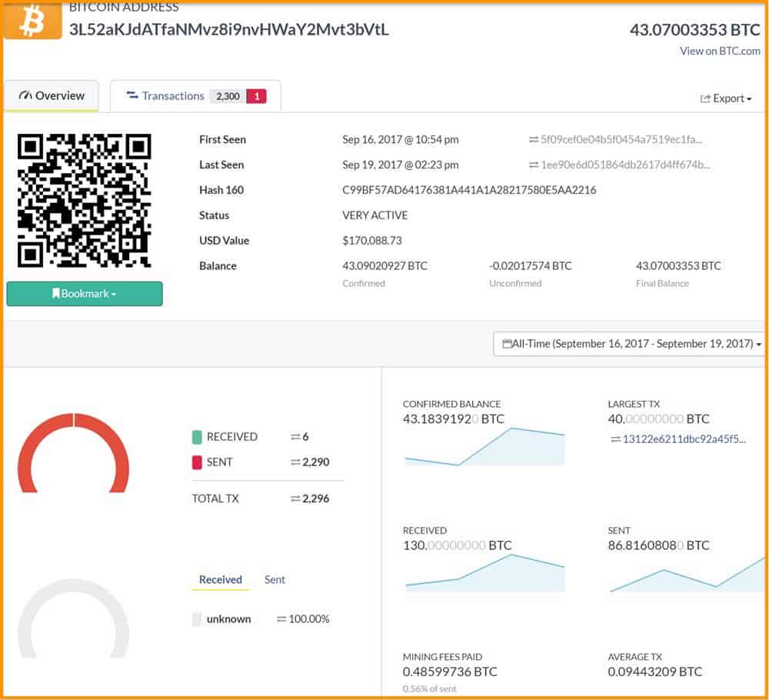
Task: Click the calendar icon in the date selector
Action: click(508, 344)
